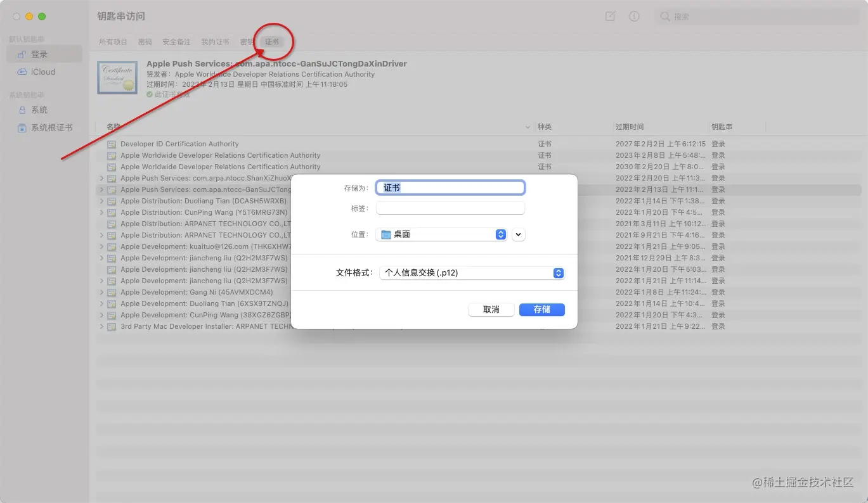Click icon of Duoliang Tian (6XSX9TZNQJ) development certificate
This screenshot has height=503, width=868.
pos(112,303)
